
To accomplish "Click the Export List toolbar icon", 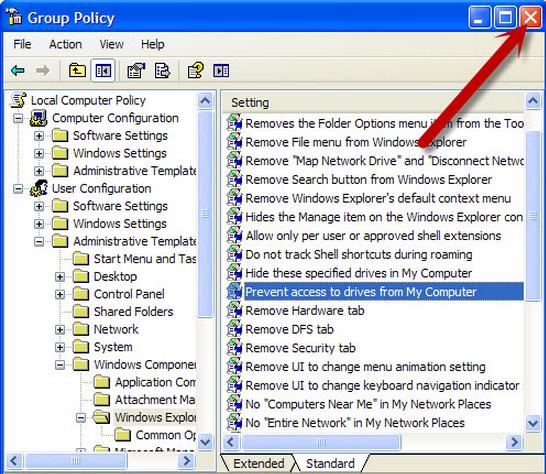I will coord(162,71).
